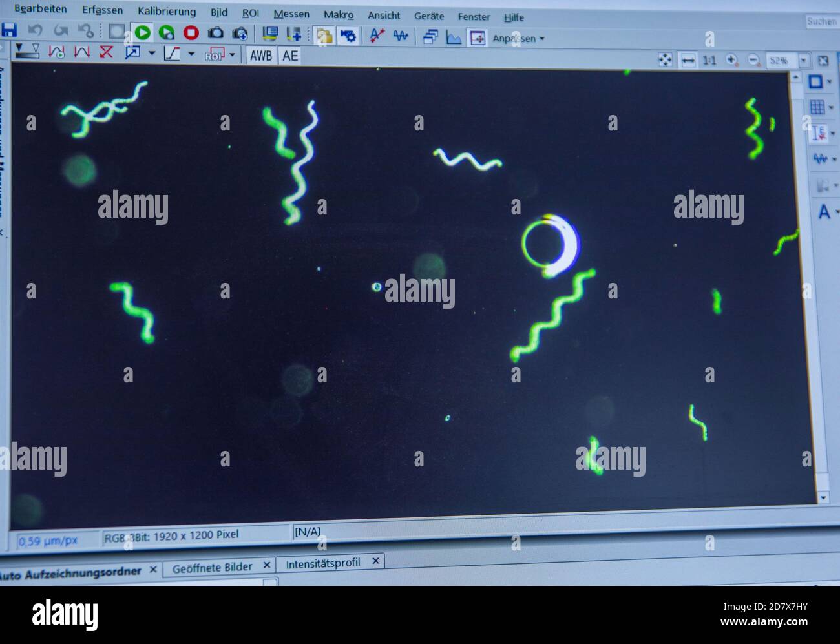
Task: Open the Erfassen menu
Action: click(x=102, y=10)
